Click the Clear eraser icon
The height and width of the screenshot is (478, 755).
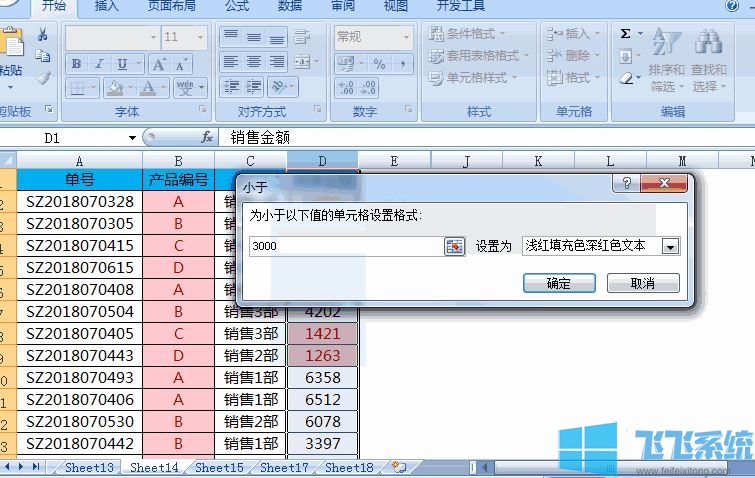tap(626, 78)
